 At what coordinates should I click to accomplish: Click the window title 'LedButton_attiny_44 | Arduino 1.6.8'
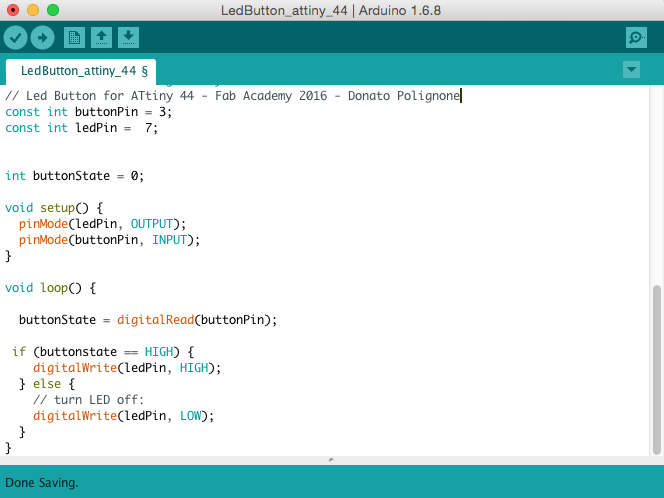[331, 10]
